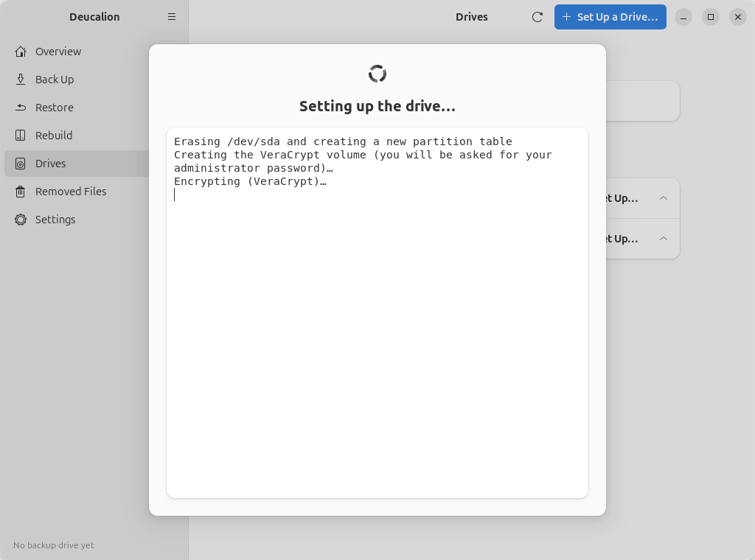Maximize the Deucalion window
The image size is (755, 560).
point(711,17)
